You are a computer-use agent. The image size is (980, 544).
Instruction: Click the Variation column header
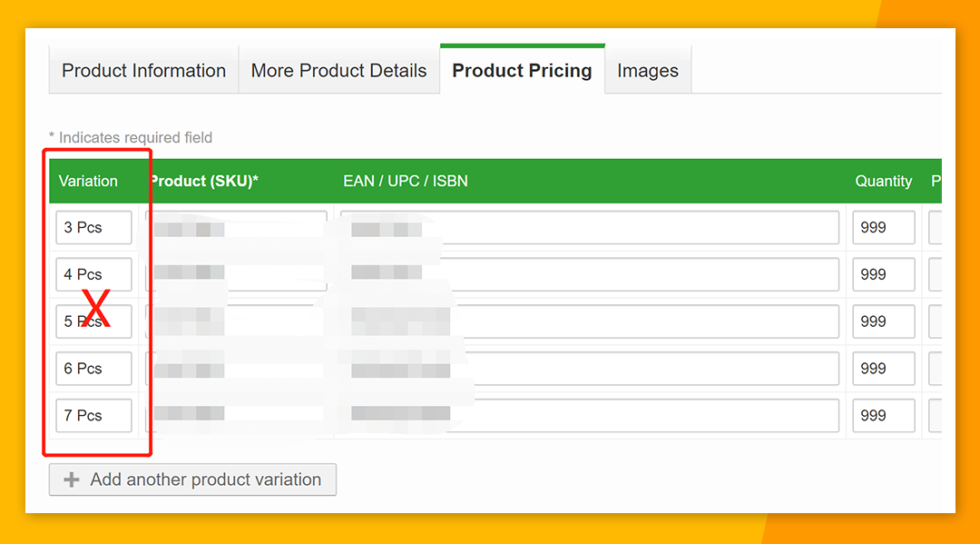[x=88, y=181]
